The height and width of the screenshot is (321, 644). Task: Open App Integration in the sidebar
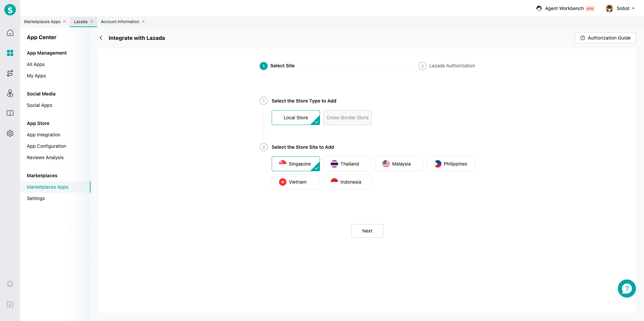coord(44,135)
